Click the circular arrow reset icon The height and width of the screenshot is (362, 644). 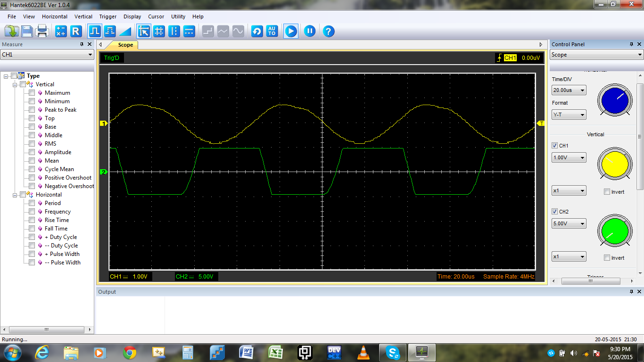257,32
